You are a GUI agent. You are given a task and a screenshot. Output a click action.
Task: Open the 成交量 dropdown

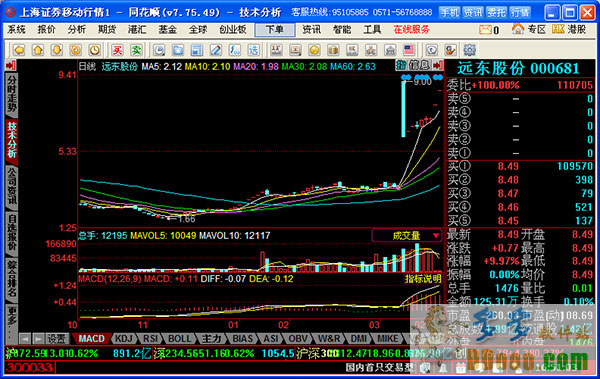coord(407,235)
